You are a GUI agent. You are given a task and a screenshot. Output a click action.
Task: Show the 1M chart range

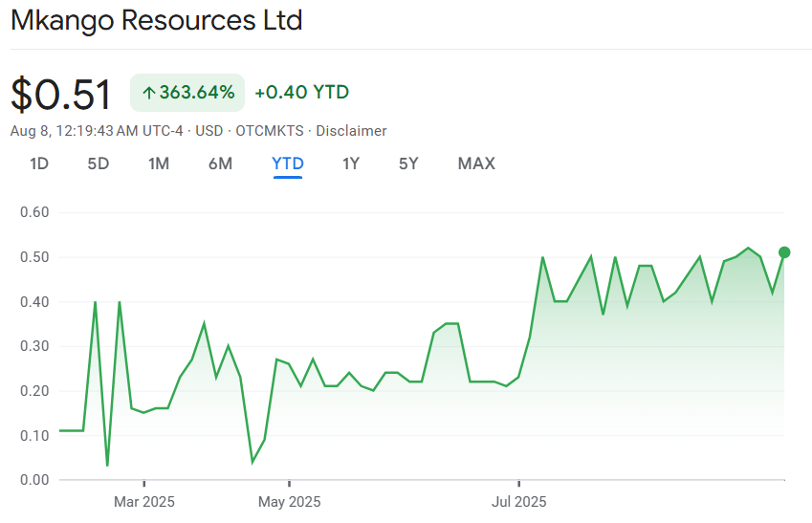[x=159, y=163]
